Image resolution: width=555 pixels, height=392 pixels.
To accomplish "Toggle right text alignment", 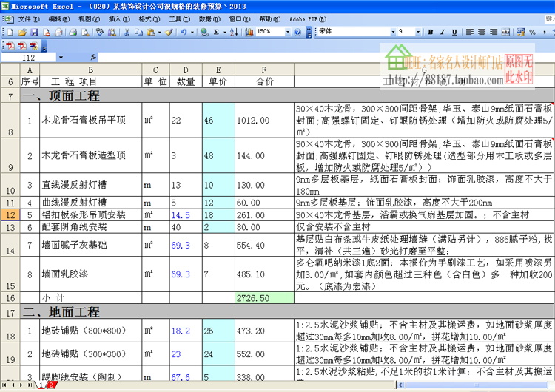I will (x=494, y=33).
